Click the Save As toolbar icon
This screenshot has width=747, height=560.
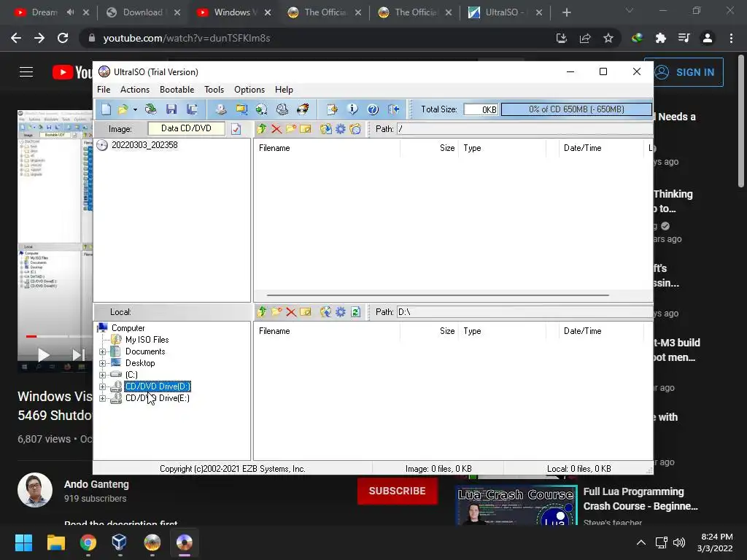(192, 109)
